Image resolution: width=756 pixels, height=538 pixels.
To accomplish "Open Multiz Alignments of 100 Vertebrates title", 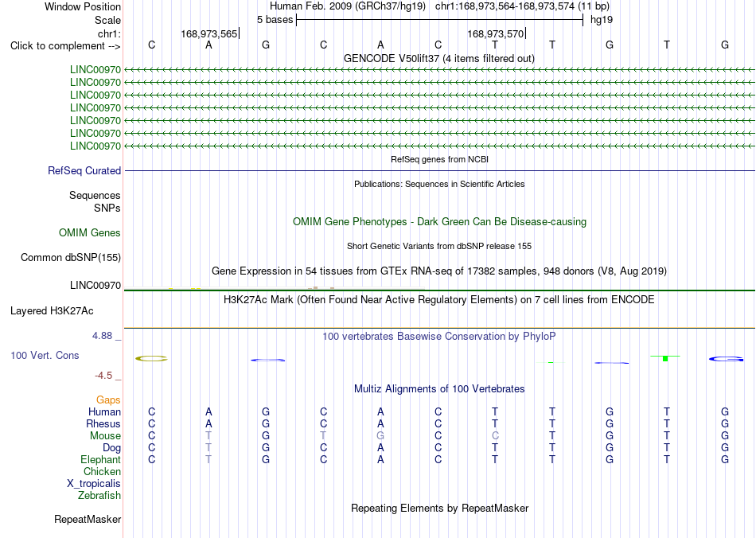I will [x=439, y=389].
